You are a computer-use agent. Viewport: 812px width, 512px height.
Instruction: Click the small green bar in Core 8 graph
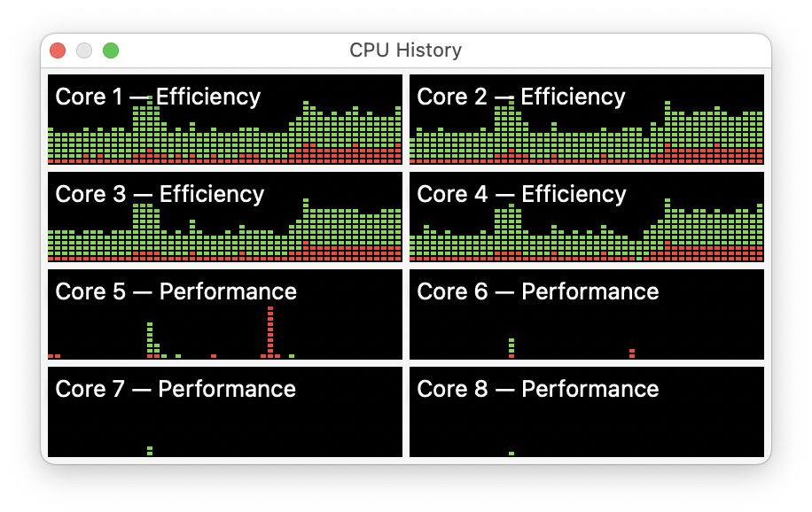510,450
